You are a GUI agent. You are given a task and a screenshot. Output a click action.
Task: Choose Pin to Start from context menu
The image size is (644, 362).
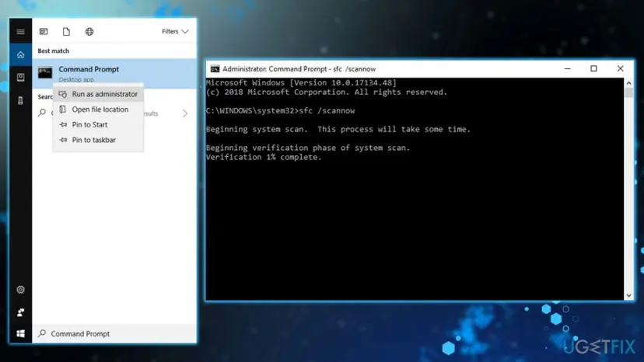pyautogui.click(x=98, y=125)
